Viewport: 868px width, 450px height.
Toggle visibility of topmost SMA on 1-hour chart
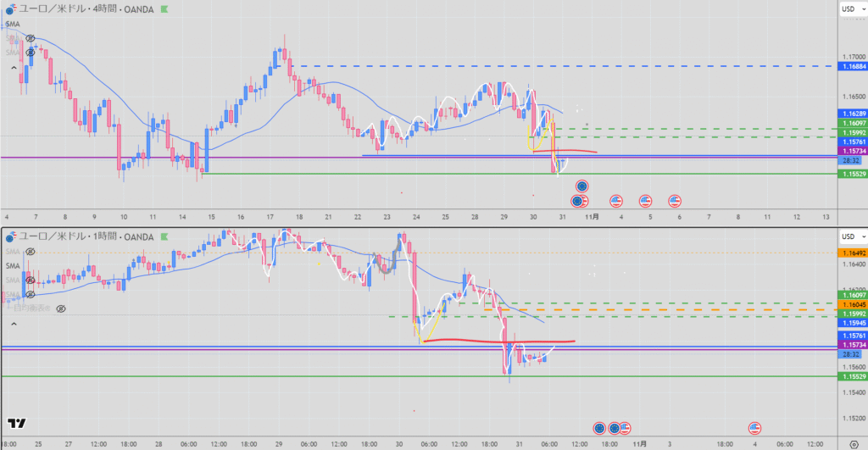click(x=31, y=252)
